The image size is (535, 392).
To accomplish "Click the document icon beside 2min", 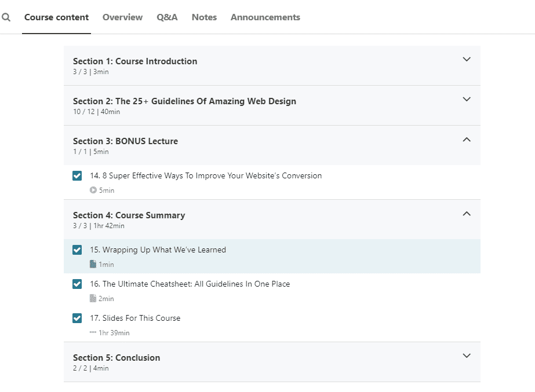I will pos(93,298).
